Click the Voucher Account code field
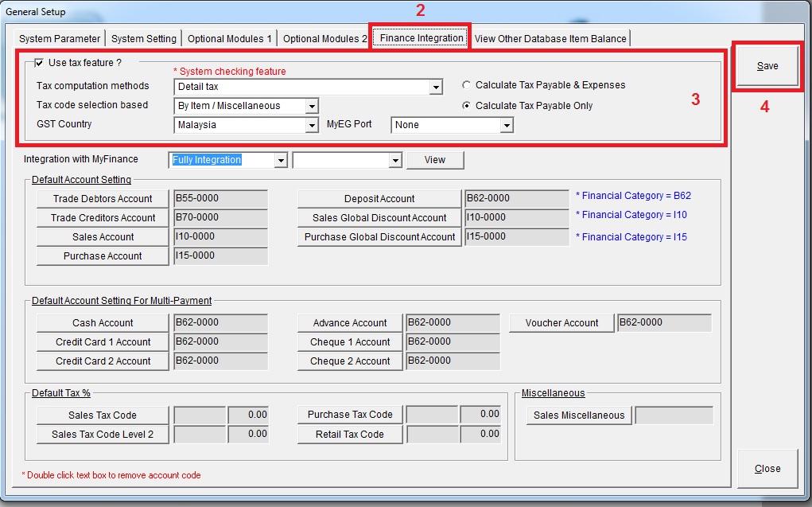 [664, 323]
